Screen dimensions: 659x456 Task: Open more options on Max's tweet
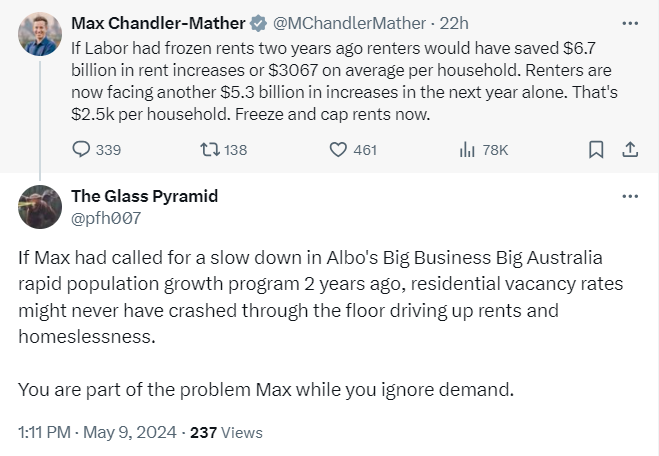[x=630, y=22]
